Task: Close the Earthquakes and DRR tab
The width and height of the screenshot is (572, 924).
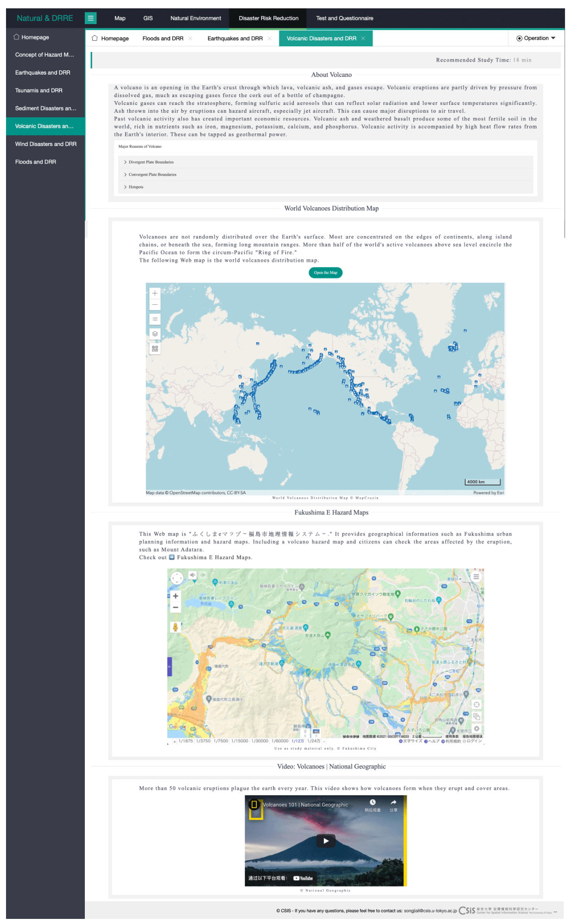Action: point(270,38)
